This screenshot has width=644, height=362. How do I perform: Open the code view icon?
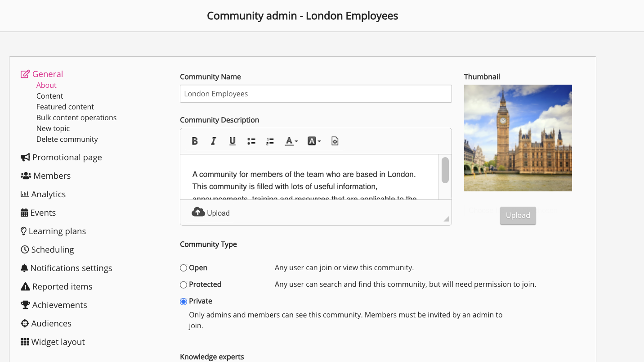pyautogui.click(x=335, y=141)
